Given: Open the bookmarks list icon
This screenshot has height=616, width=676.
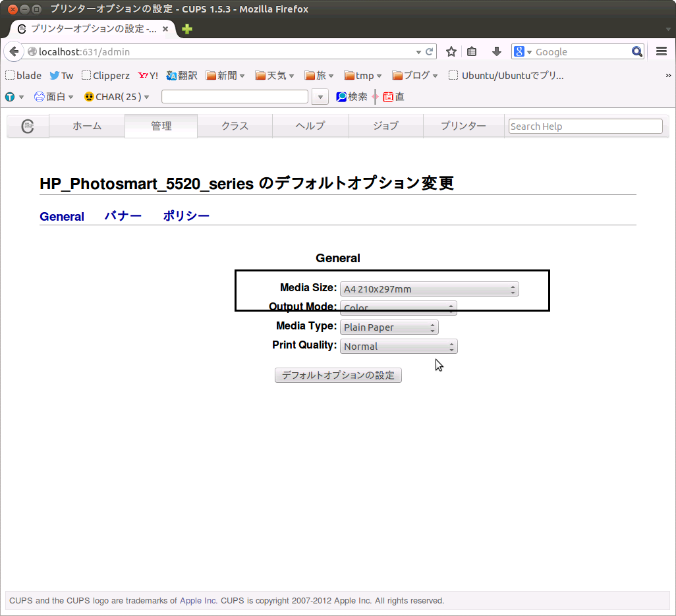Looking at the screenshot, I should coord(472,52).
